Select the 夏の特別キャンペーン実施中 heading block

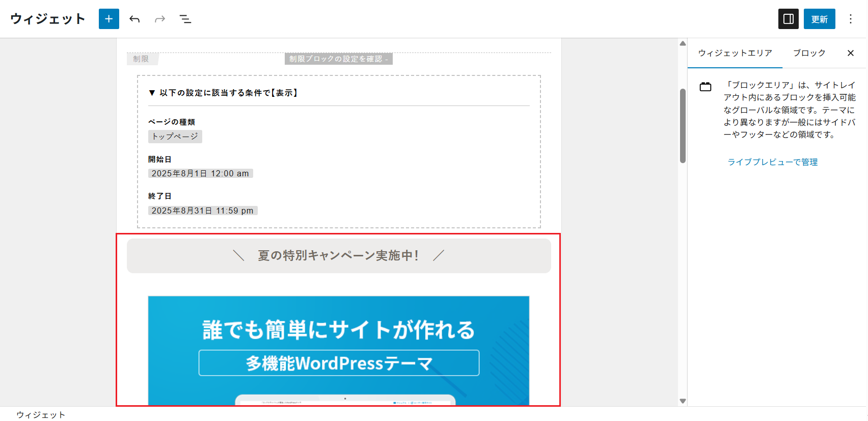coord(339,256)
